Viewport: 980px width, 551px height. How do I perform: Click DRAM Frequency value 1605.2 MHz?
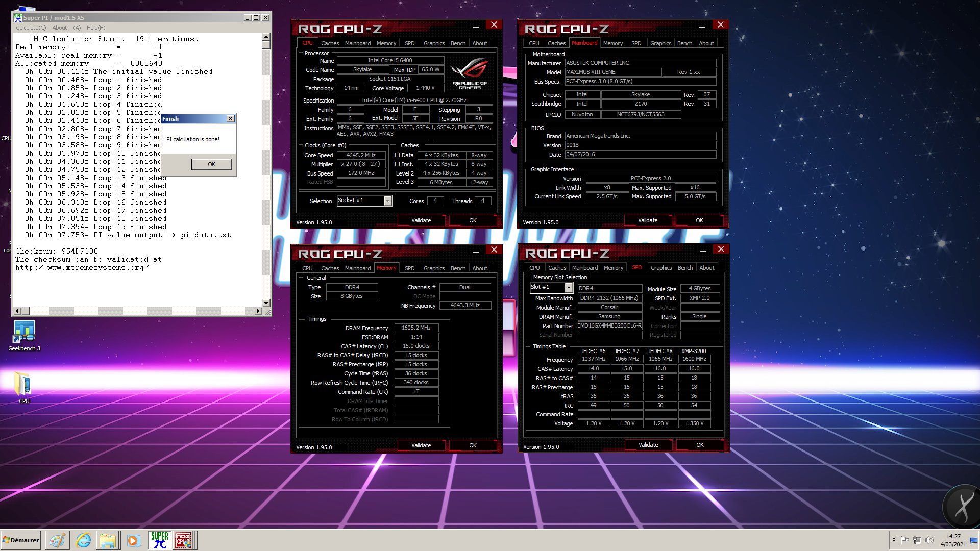[x=416, y=328]
